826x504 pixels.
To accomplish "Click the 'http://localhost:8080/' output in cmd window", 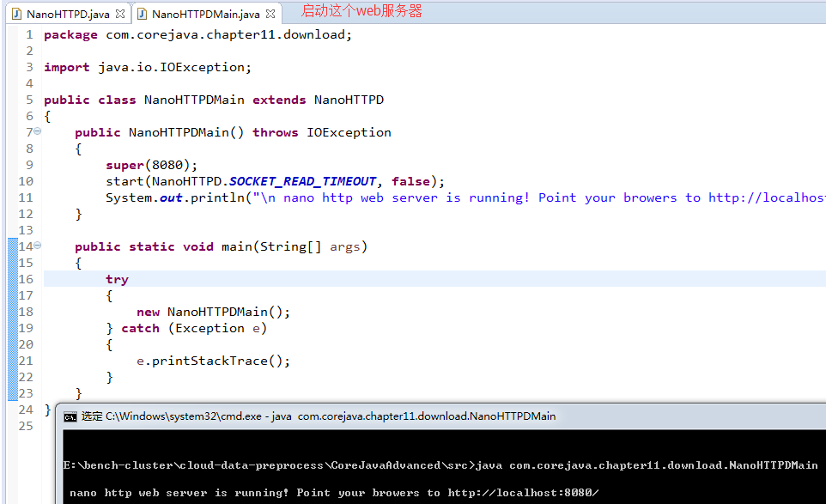I will (523, 493).
